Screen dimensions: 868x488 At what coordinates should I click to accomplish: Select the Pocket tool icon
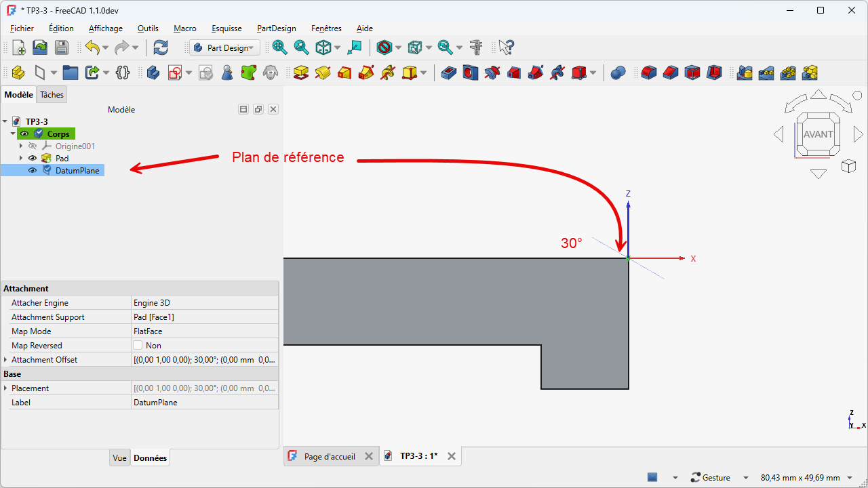[x=448, y=73]
